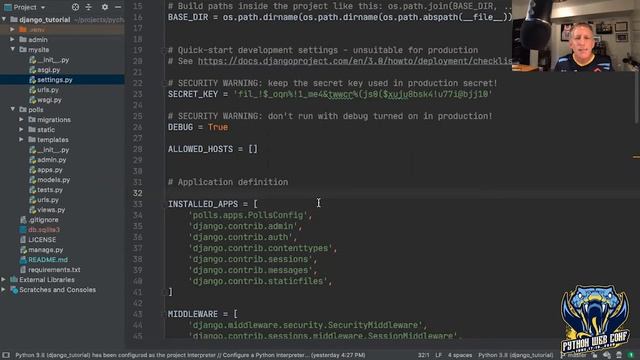The width and height of the screenshot is (640, 360).
Task: Click the 4 spaces indent indicator
Action: pos(460,355)
